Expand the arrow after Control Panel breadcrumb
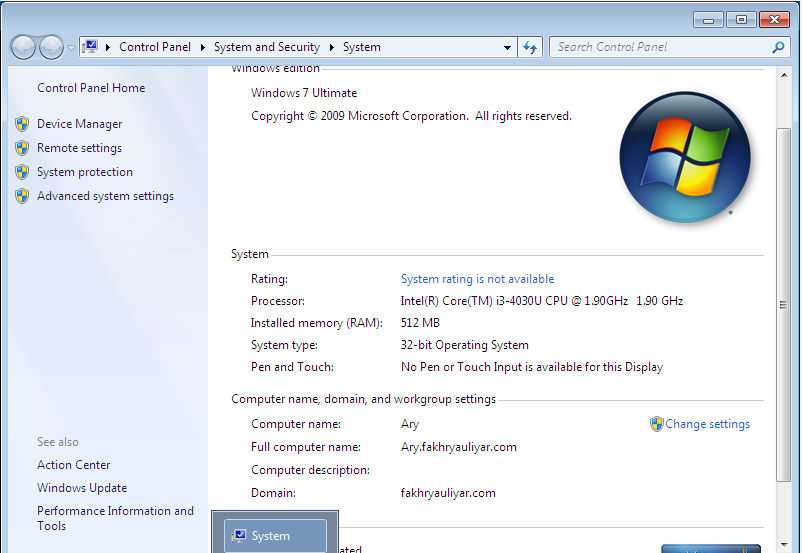This screenshot has width=802, height=553. pos(203,47)
